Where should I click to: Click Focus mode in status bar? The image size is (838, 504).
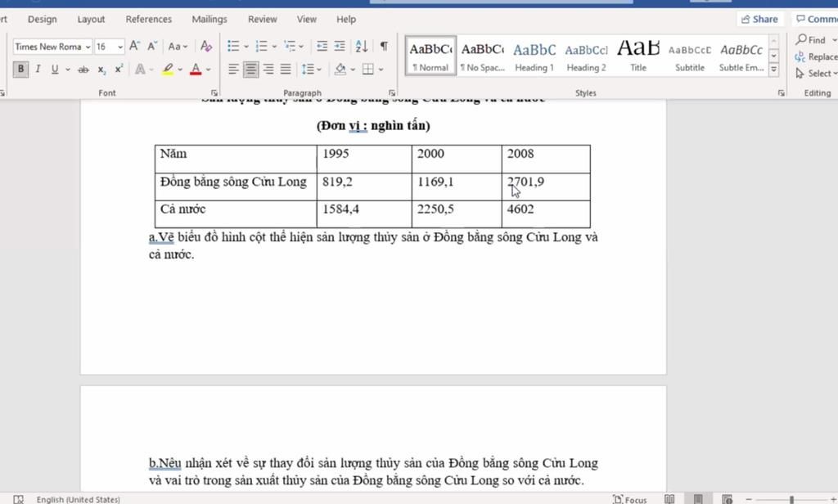(630, 499)
